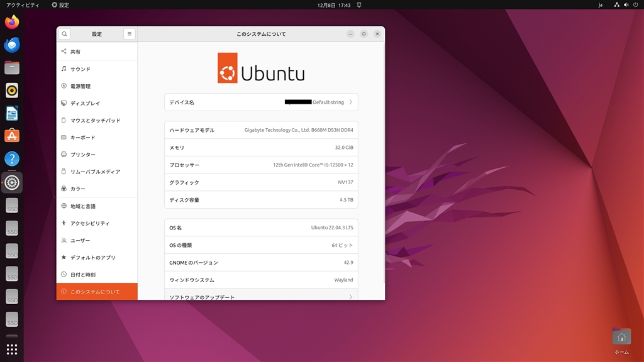Open the second SSD drive in dock

(12, 229)
